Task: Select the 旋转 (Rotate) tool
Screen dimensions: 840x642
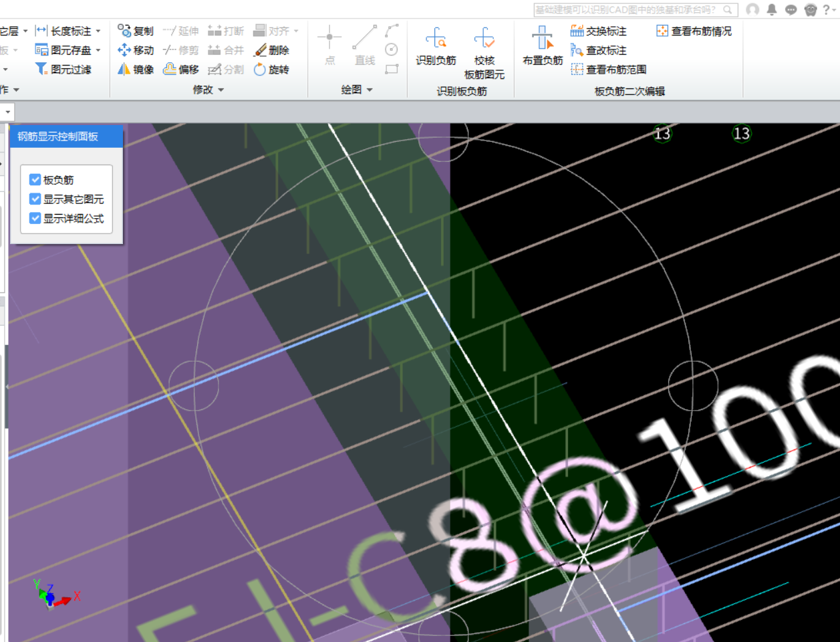Action: (x=271, y=70)
